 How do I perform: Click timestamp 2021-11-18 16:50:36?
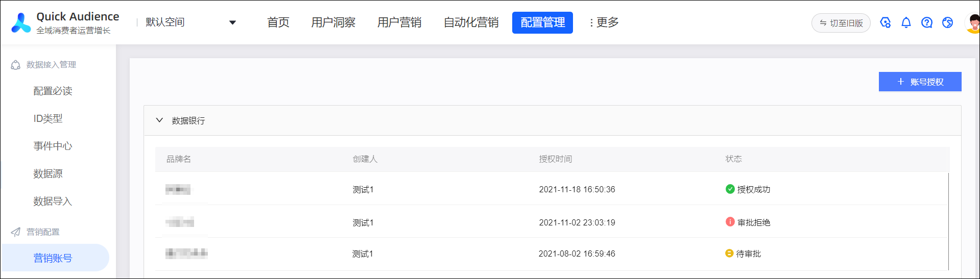pos(577,189)
